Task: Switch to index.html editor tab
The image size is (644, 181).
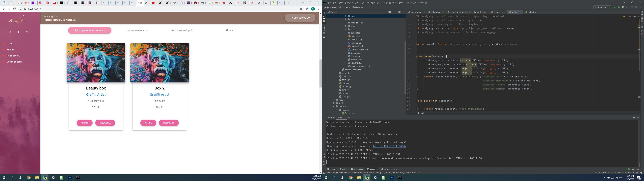Action: point(532,12)
